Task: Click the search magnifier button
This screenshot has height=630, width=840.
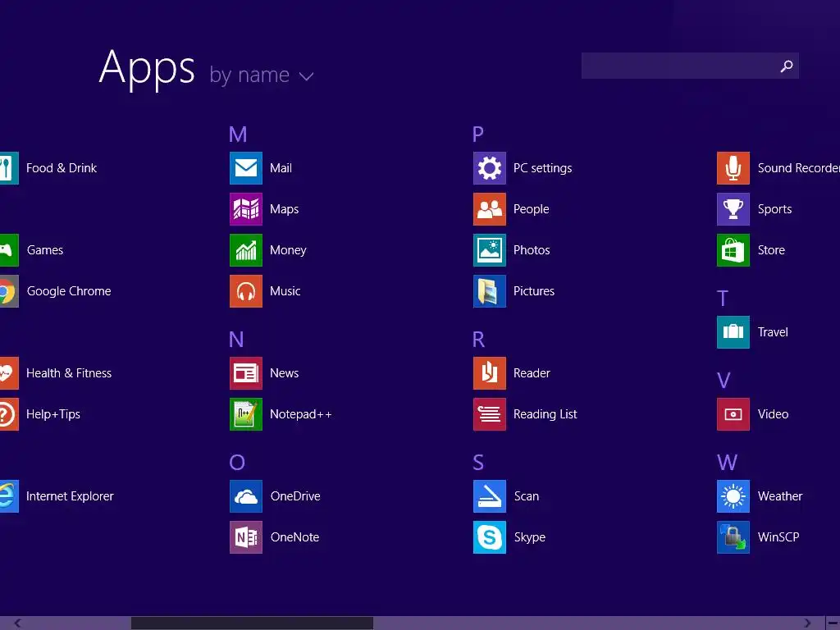Action: (787, 66)
